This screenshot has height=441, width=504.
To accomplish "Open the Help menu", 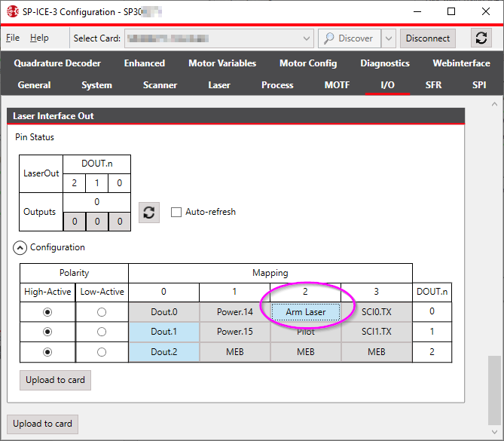I will [x=39, y=38].
